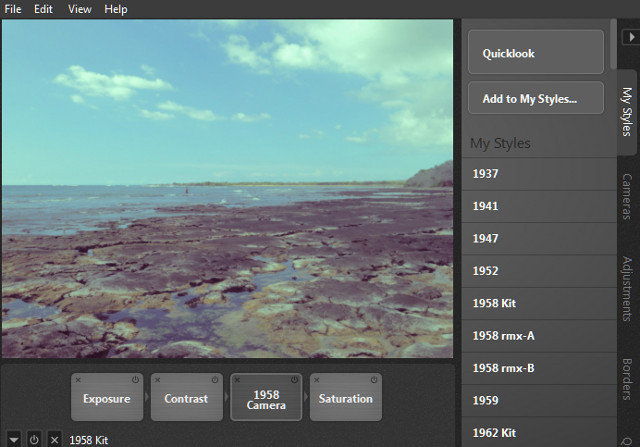Toggle power on the Exposure tile

coord(135,380)
